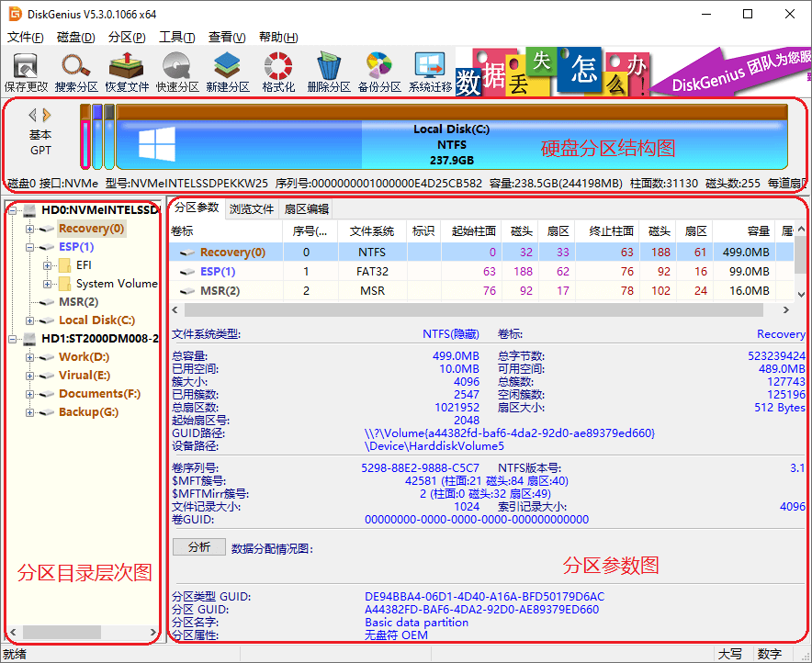Select Backup(G:) in the partition tree
Viewport: 812px width, 663px height.
89,412
